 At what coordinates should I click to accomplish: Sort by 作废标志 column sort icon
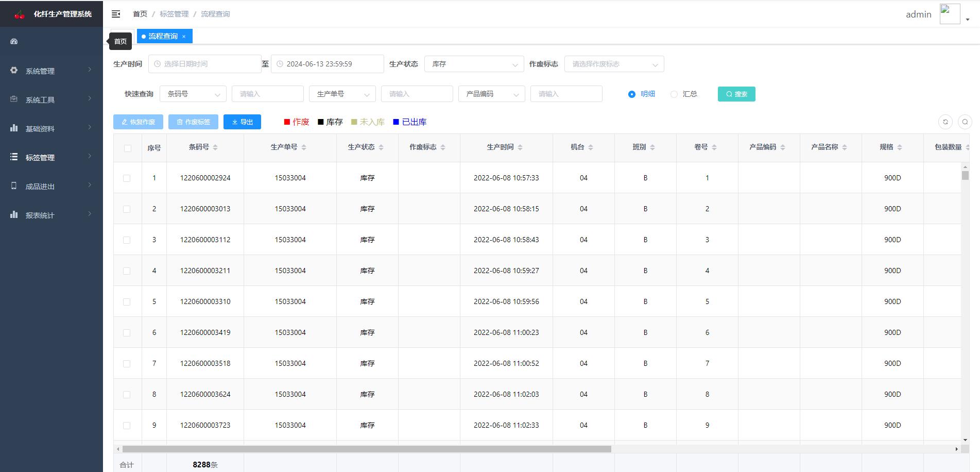coord(443,147)
